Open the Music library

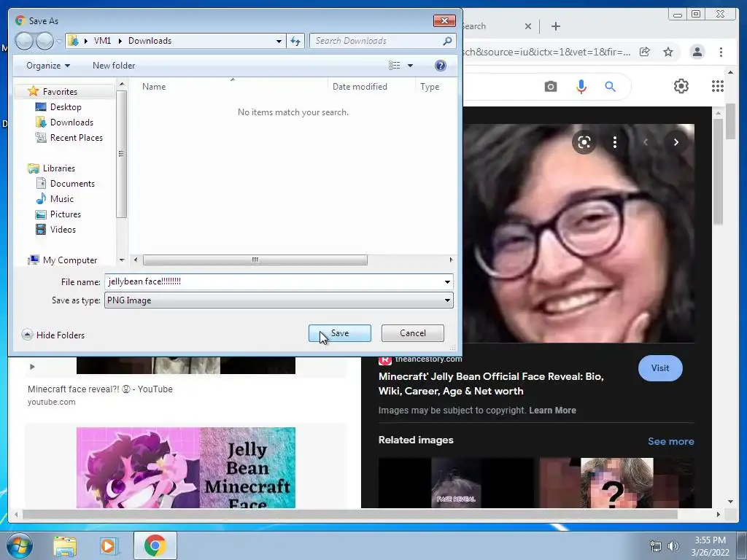[x=61, y=198]
